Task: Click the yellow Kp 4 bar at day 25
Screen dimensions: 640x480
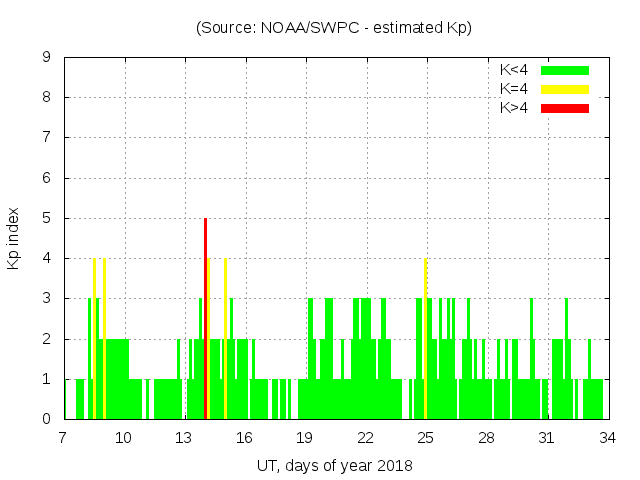Action: pos(425,340)
